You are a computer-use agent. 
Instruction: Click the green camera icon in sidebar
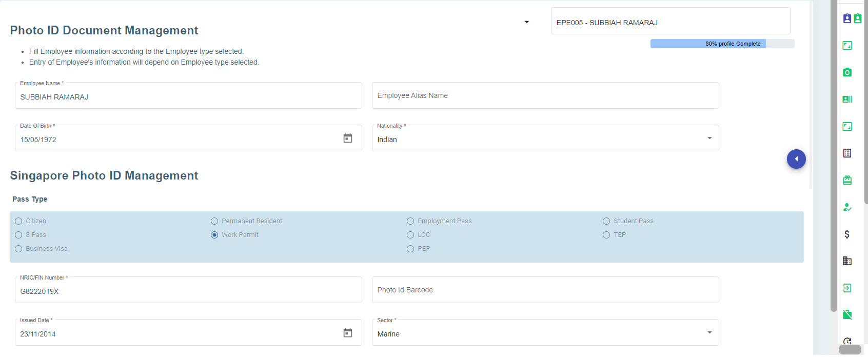847,72
